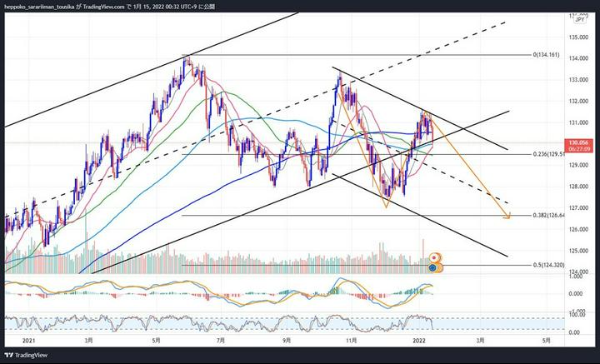Select the 0.382(126.64) Fibonacci level label

[x=551, y=215]
